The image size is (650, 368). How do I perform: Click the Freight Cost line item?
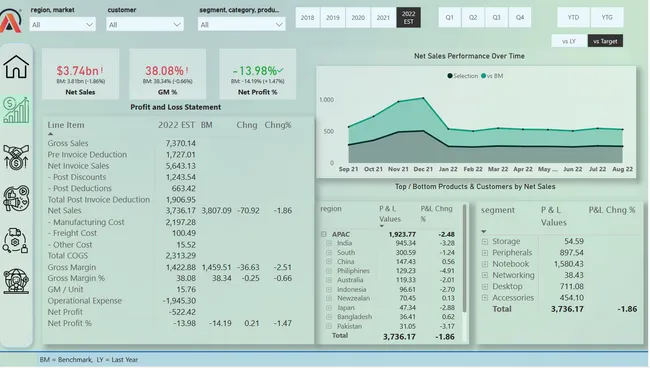click(x=72, y=233)
